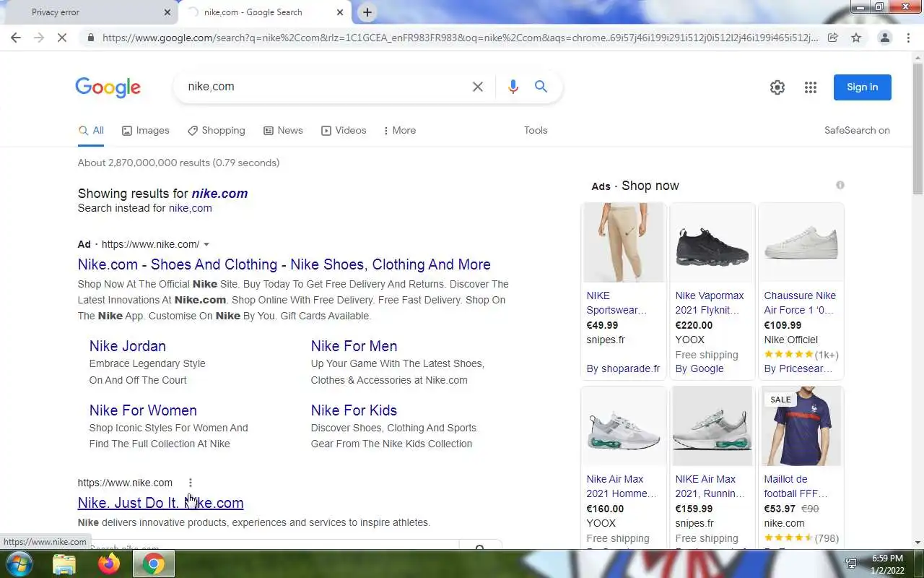Open the Nike For Kids sitelink

point(354,410)
